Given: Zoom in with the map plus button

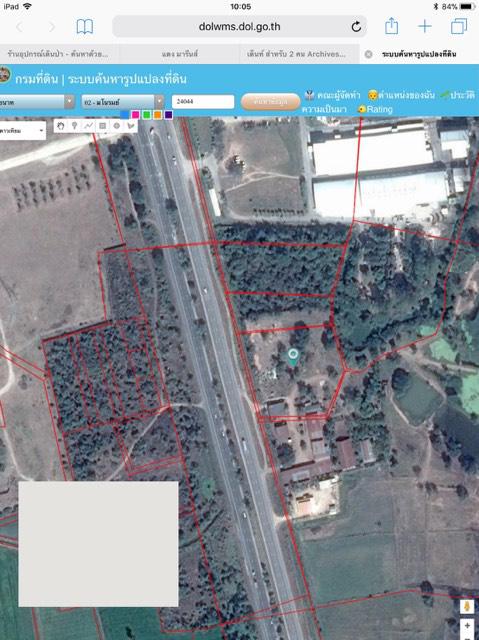Looking at the screenshot, I should coord(468,626).
